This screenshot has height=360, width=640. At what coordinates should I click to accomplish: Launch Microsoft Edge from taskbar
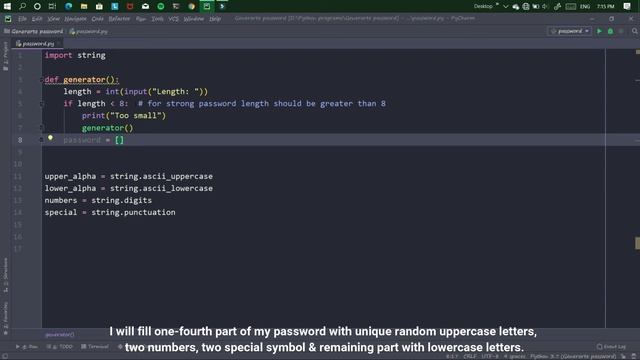coord(68,6)
